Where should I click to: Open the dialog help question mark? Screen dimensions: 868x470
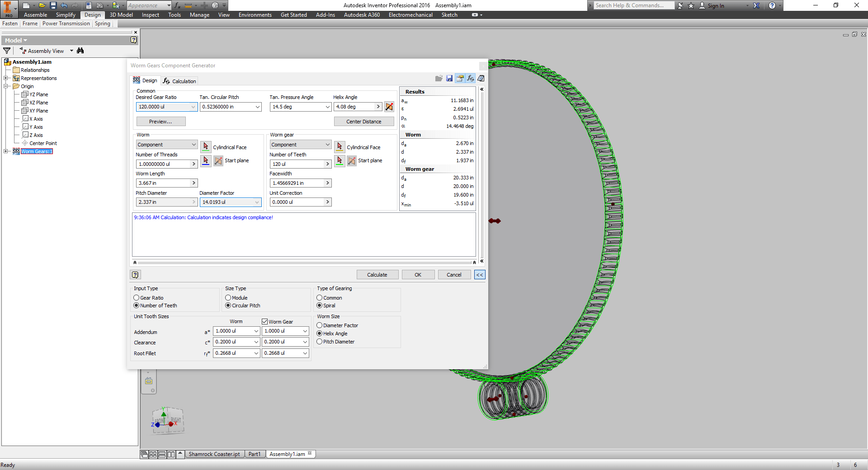(x=135, y=274)
